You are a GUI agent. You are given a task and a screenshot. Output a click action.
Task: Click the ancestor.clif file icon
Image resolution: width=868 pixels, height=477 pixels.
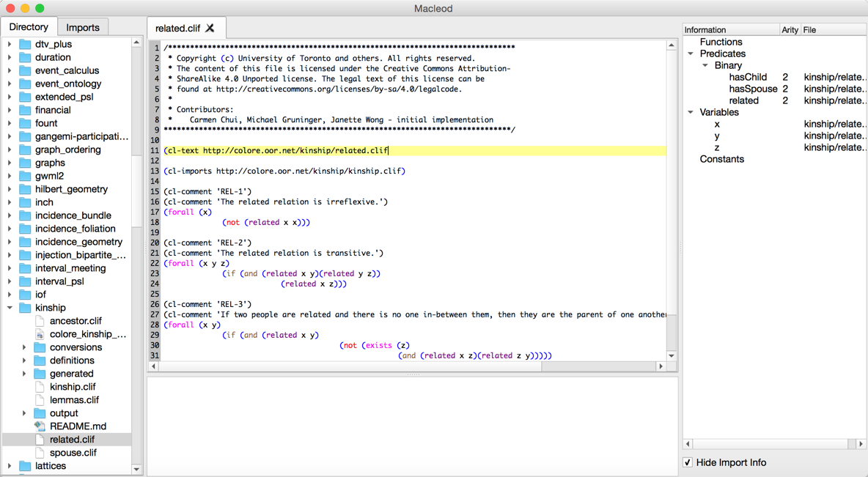(x=40, y=321)
